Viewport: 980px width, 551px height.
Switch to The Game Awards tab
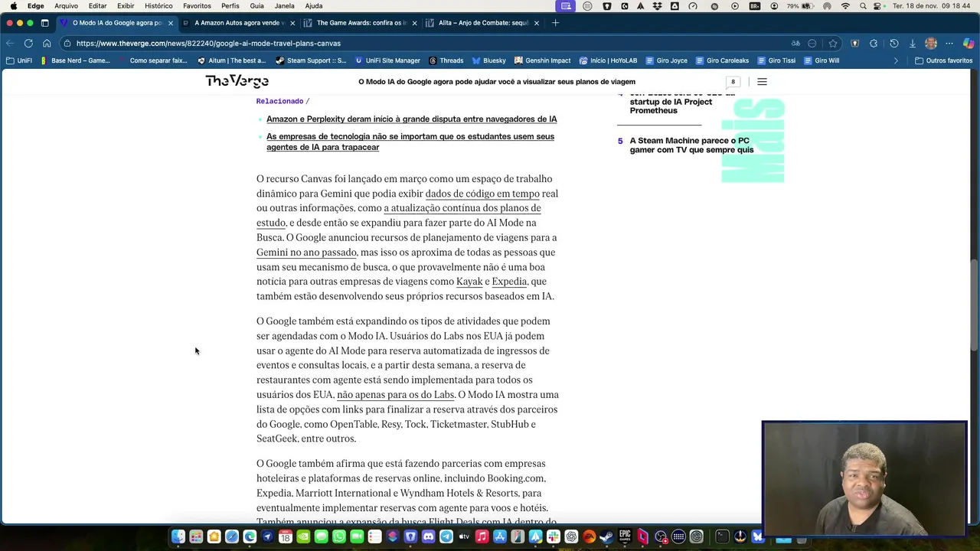(361, 23)
